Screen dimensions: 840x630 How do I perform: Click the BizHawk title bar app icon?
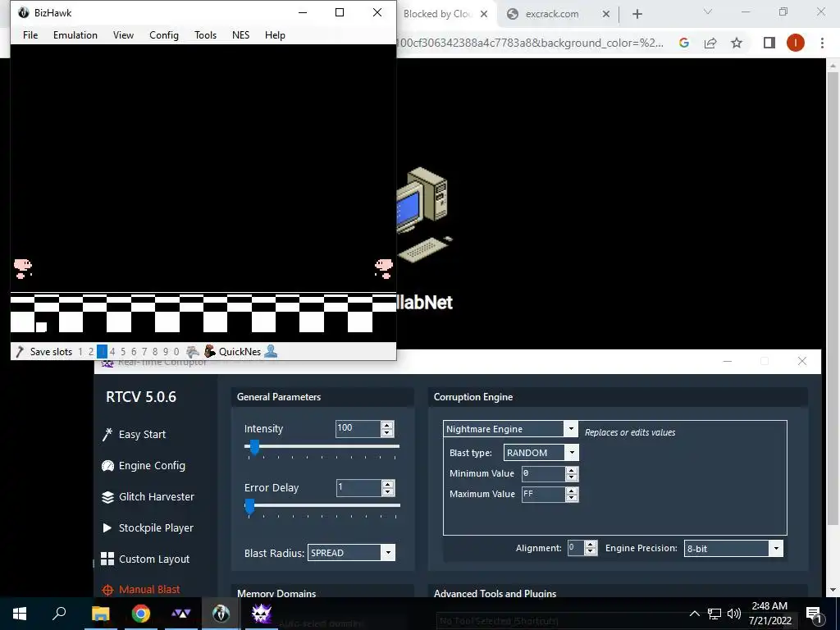24,12
